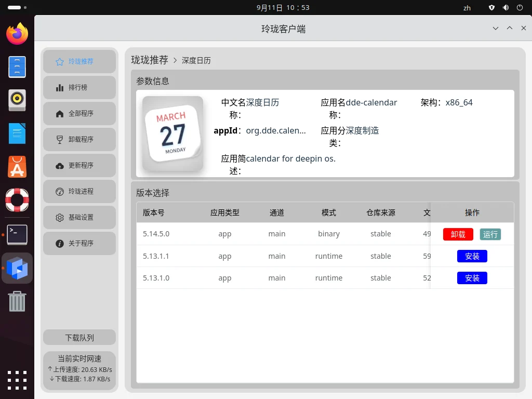Launch Firefox from the dock
This screenshot has height=399, width=532.
coord(17,34)
